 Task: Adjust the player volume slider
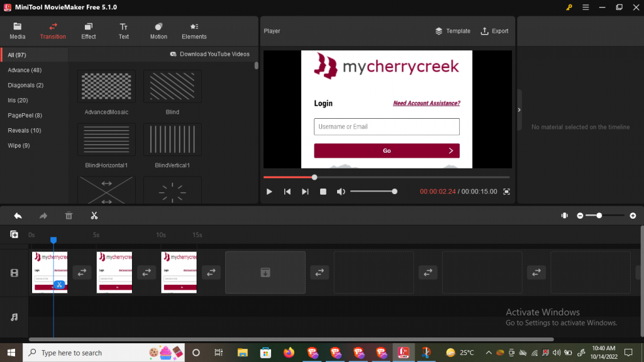click(x=374, y=192)
